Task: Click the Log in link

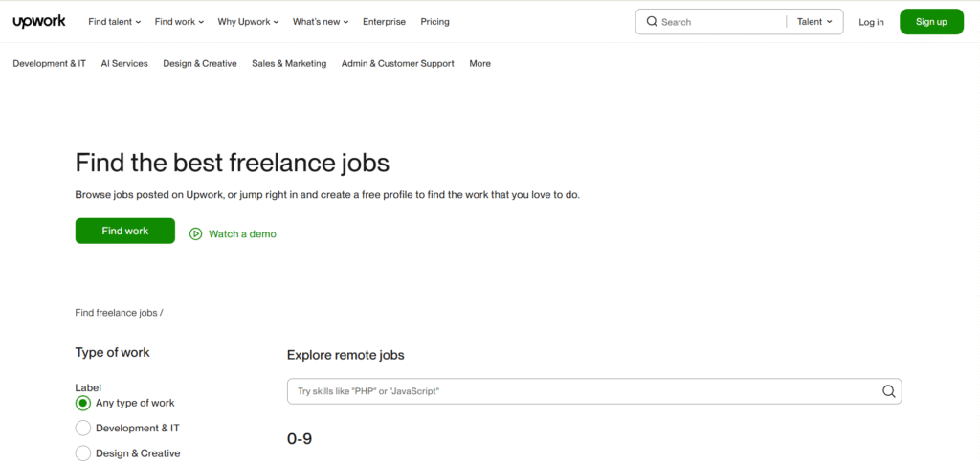Action: click(871, 22)
